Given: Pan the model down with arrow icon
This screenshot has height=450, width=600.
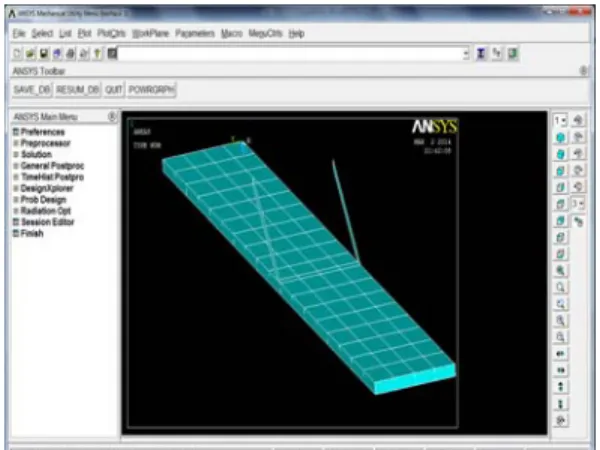Looking at the screenshot, I should tap(560, 404).
